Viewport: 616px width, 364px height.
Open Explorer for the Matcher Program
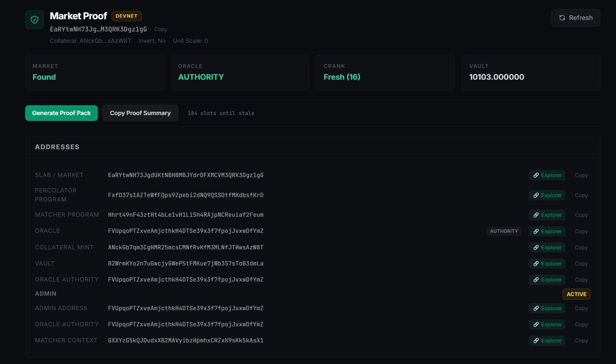pyautogui.click(x=547, y=215)
